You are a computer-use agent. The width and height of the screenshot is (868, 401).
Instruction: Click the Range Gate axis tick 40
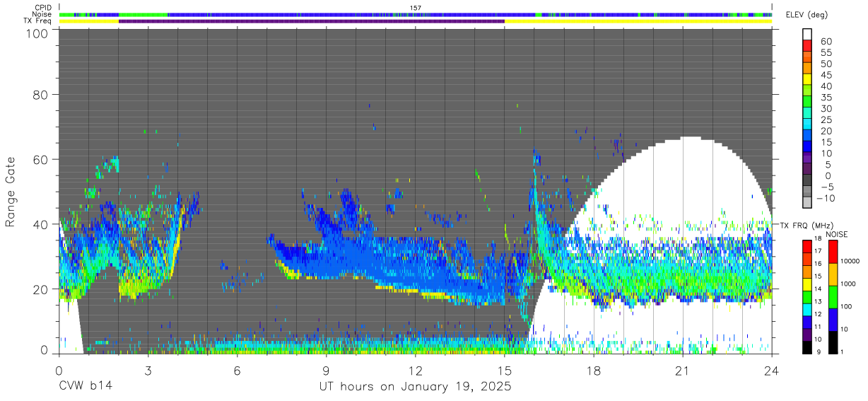(x=41, y=224)
